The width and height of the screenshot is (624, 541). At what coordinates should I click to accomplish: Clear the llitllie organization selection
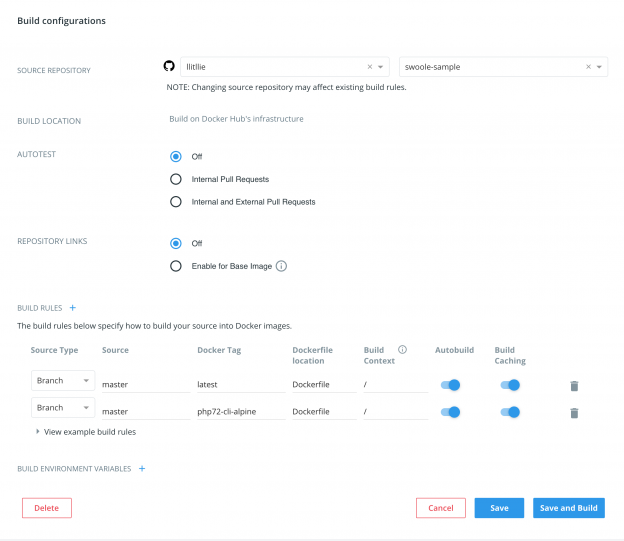coord(369,67)
